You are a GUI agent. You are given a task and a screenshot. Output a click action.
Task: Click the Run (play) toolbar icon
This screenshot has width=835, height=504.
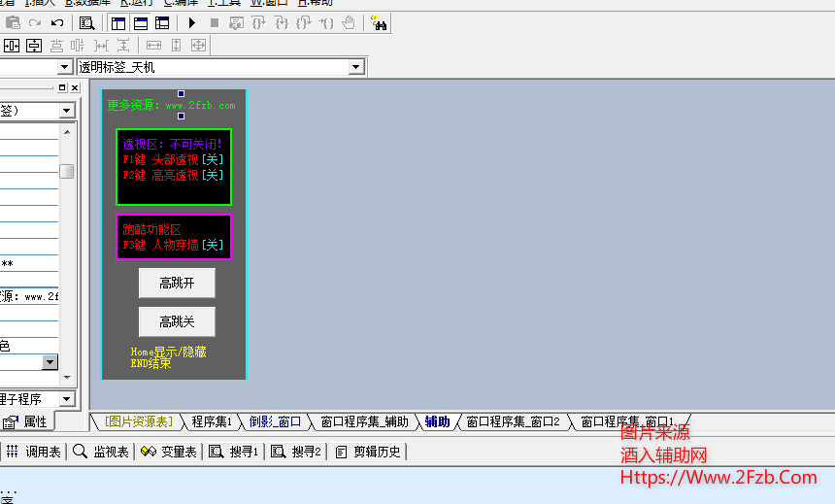[191, 22]
